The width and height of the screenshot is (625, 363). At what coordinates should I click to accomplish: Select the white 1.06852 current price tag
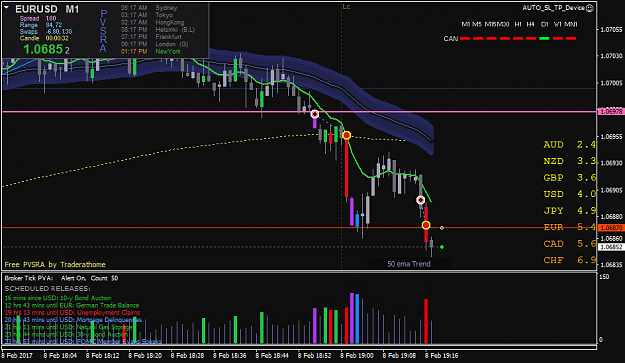(x=610, y=247)
